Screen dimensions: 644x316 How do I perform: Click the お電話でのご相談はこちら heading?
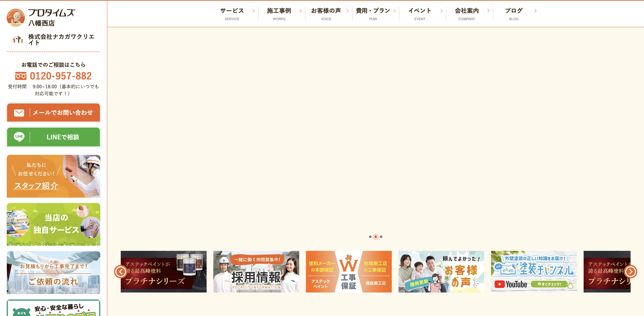[x=53, y=65]
